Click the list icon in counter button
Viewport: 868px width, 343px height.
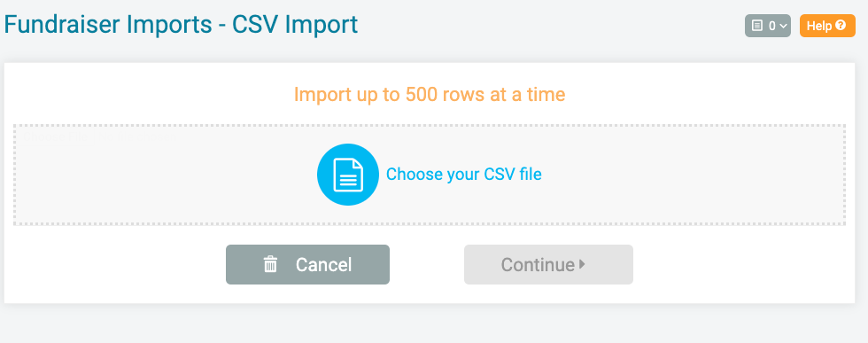[757, 26]
